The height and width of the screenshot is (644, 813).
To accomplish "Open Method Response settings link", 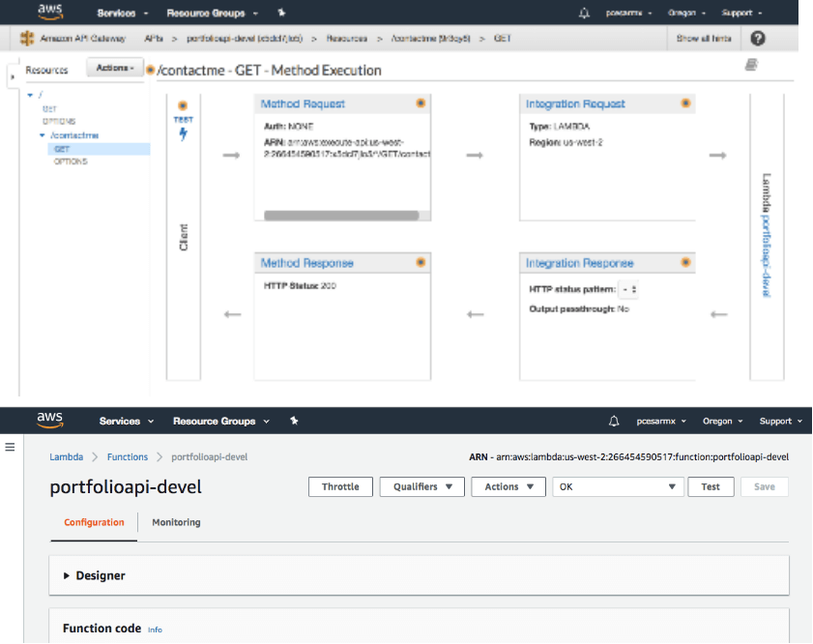I will [x=307, y=263].
